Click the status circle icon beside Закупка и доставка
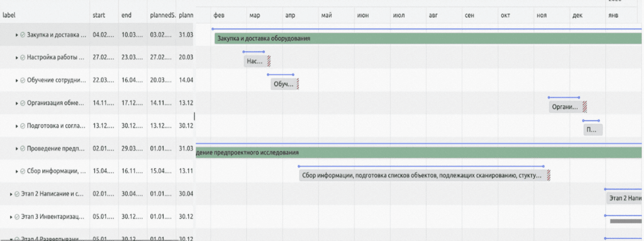This screenshot has width=644, height=241. [x=23, y=35]
